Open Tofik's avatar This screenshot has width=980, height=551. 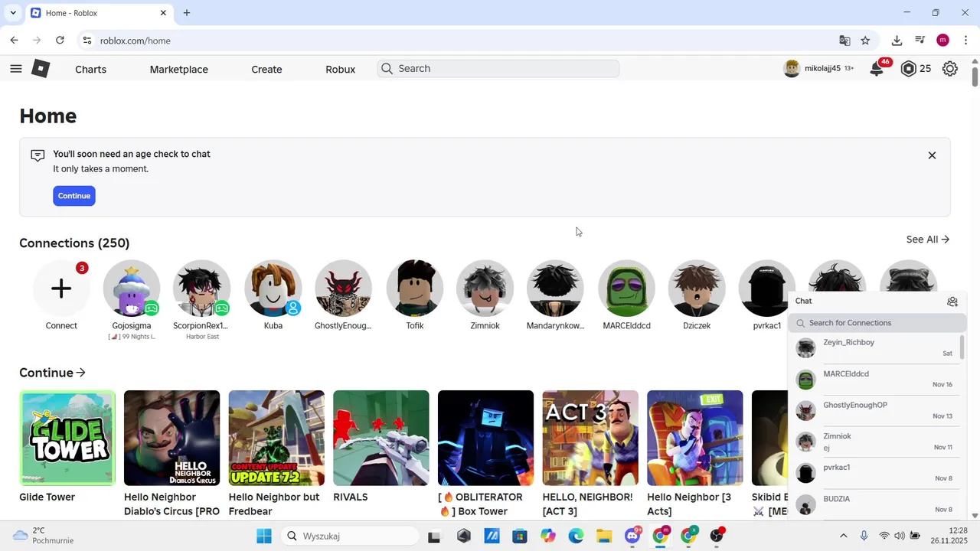[x=414, y=289]
